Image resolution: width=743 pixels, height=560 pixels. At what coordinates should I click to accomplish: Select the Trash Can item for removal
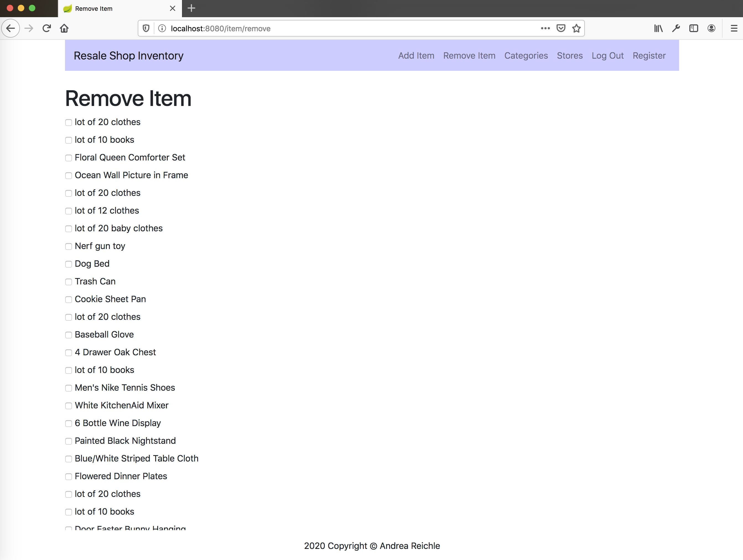[x=69, y=282]
